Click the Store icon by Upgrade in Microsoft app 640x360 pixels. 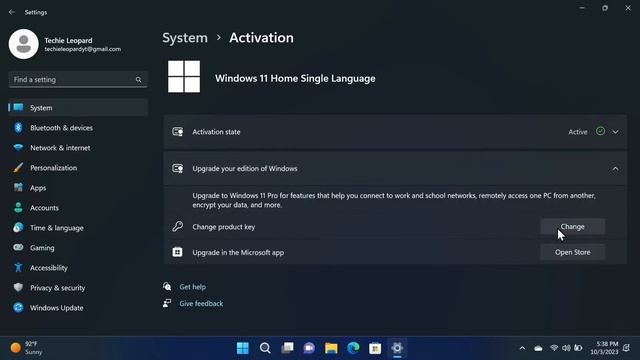click(x=178, y=252)
